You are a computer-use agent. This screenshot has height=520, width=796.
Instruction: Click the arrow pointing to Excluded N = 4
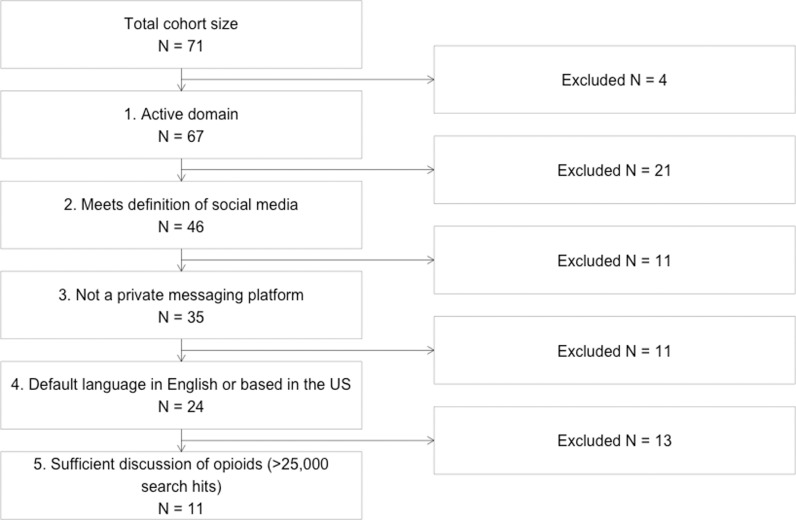click(x=308, y=79)
